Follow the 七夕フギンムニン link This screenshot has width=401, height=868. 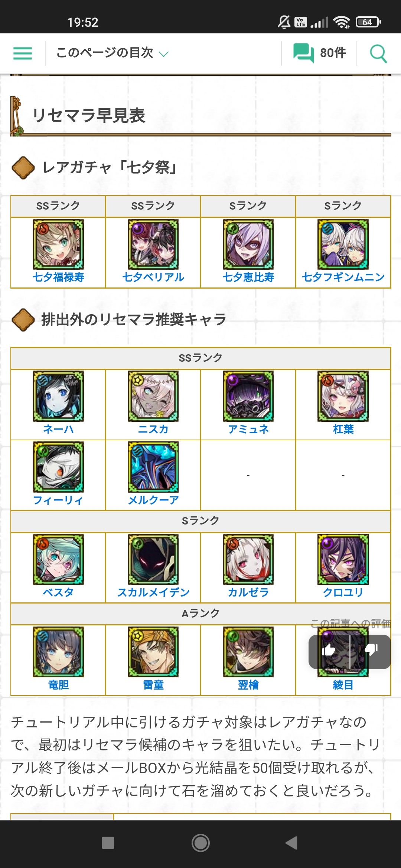343,277
